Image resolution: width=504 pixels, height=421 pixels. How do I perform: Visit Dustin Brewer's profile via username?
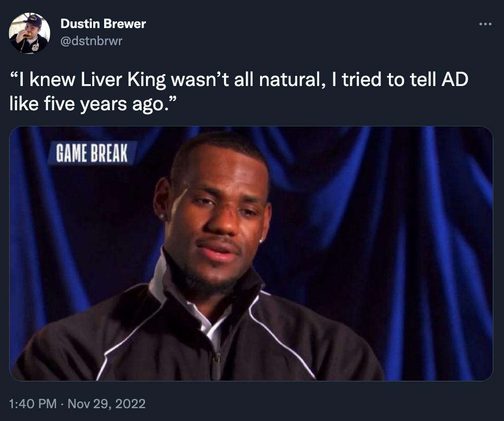point(91,41)
